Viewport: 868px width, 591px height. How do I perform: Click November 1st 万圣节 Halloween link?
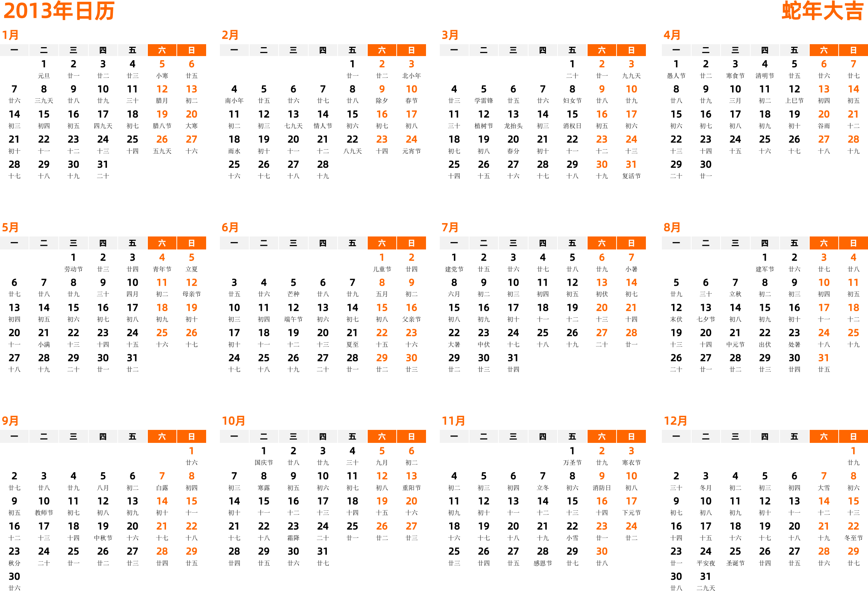tap(564, 439)
